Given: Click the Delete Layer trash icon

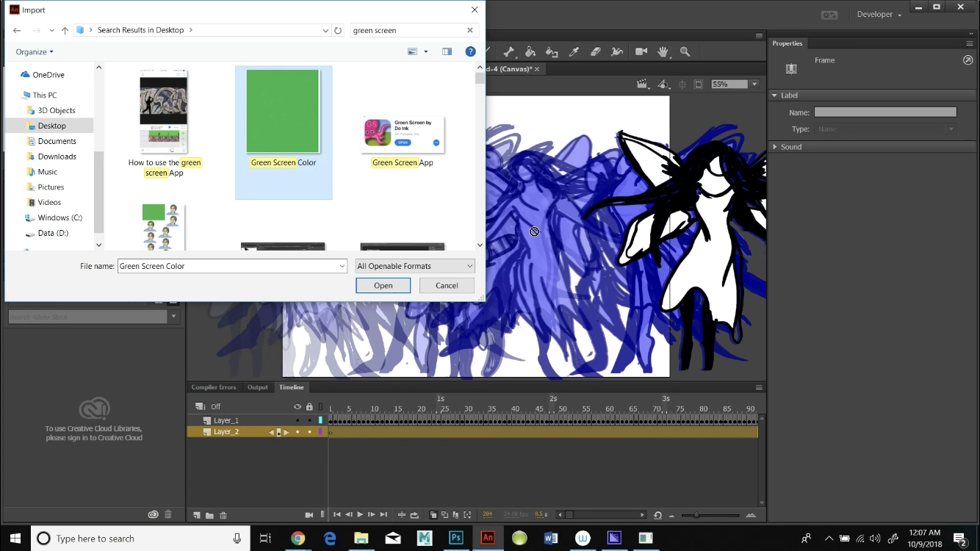Looking at the screenshot, I should coord(223,515).
